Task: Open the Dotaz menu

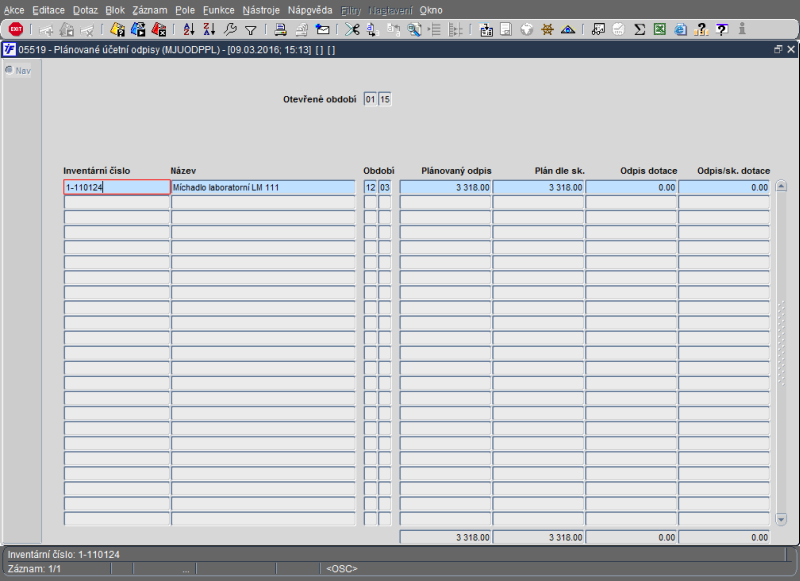Action: point(85,10)
